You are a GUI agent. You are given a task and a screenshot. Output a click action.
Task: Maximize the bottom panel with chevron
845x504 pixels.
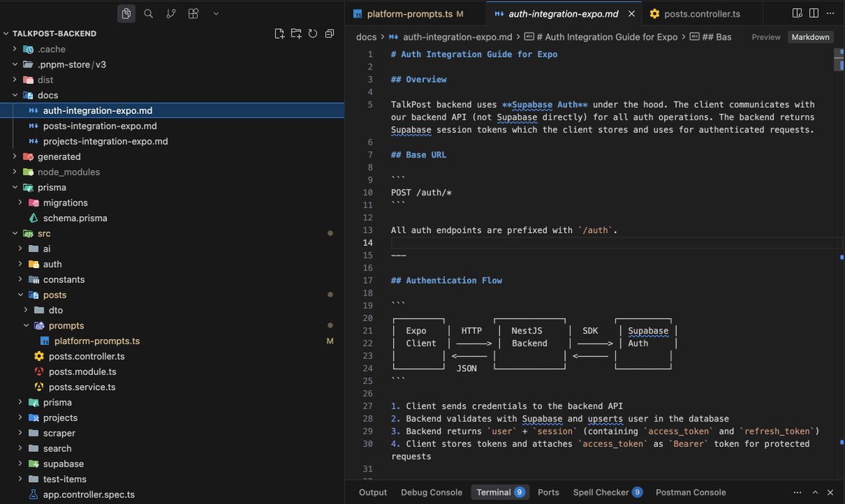[815, 492]
